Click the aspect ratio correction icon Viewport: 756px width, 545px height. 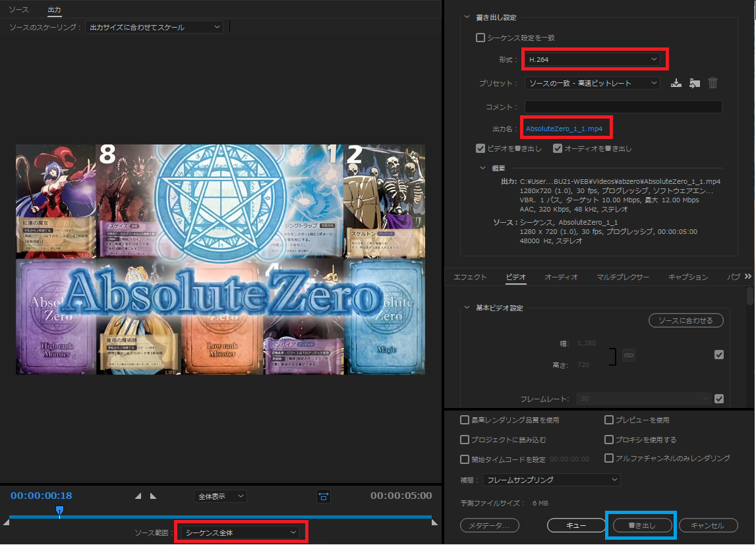[324, 496]
